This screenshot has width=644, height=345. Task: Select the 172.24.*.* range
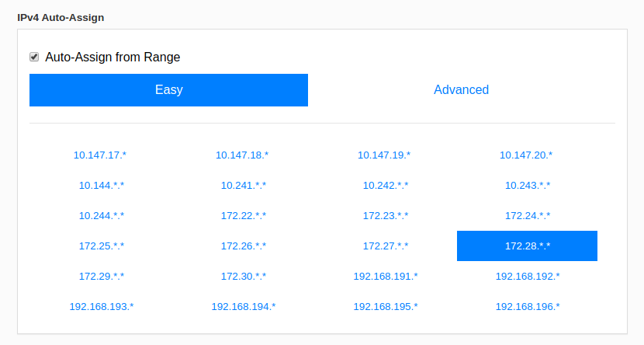click(x=528, y=216)
